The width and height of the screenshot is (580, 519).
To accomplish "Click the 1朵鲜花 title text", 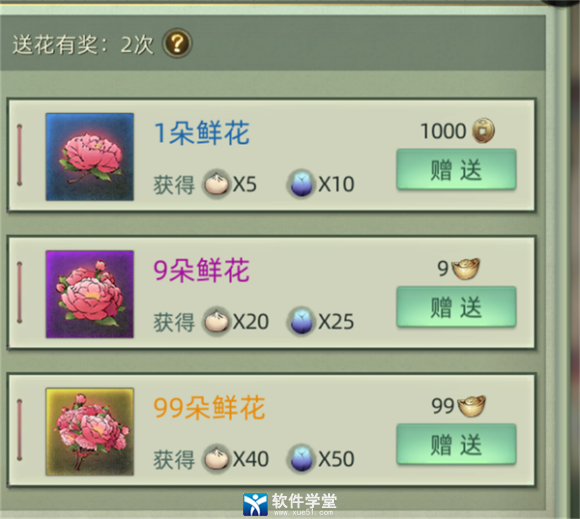I will tap(202, 133).
